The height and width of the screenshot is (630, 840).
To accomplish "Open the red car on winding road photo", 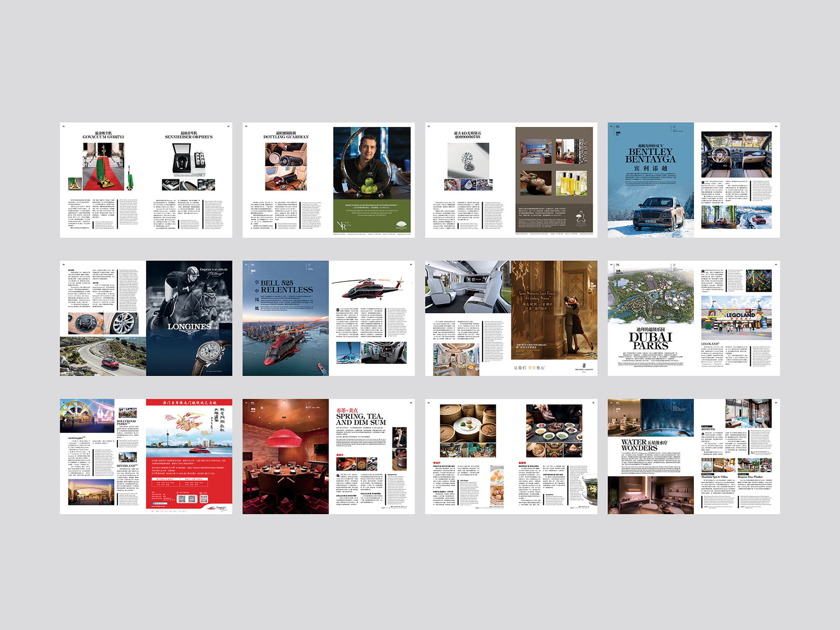I will [103, 356].
